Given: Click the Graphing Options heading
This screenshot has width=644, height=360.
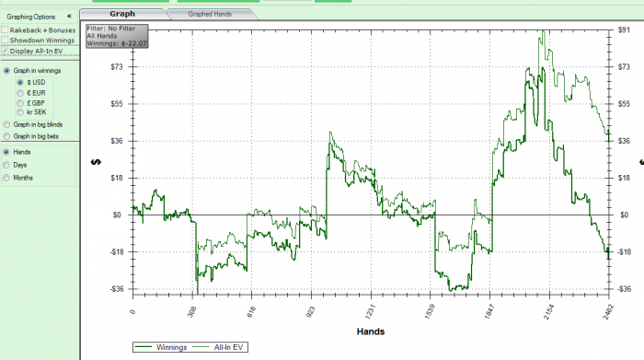Looking at the screenshot, I should click(x=30, y=17).
